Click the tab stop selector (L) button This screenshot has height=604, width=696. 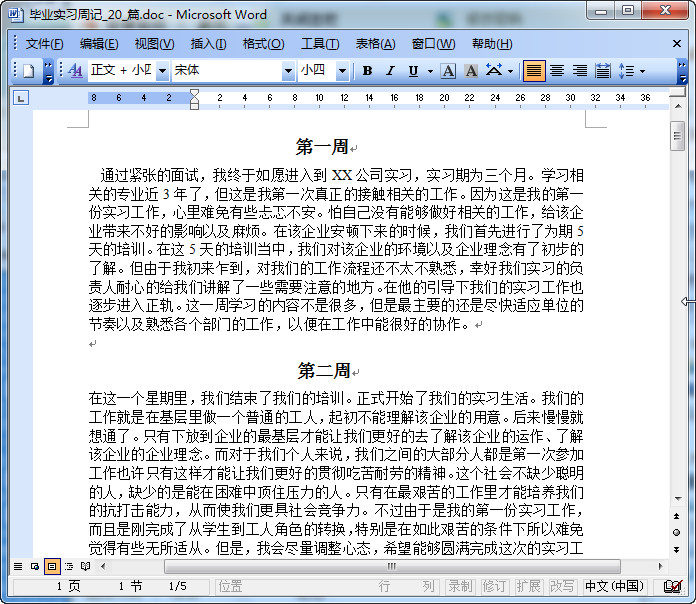[x=21, y=98]
